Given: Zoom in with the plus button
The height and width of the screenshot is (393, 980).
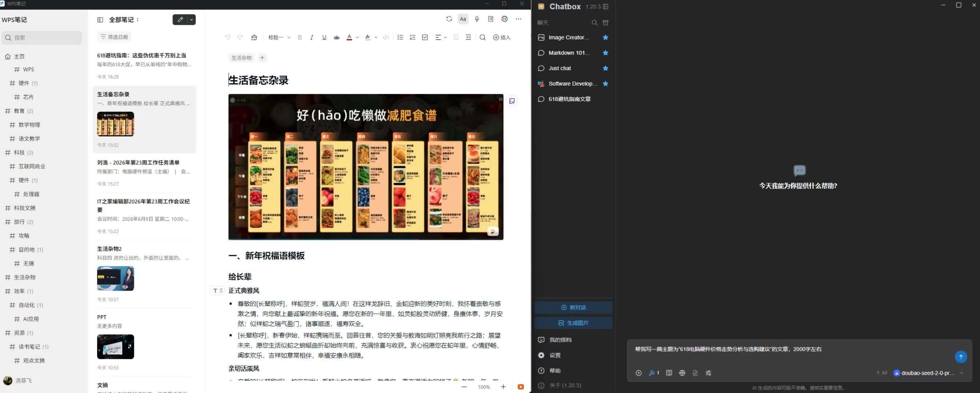Looking at the screenshot, I should click(503, 386).
